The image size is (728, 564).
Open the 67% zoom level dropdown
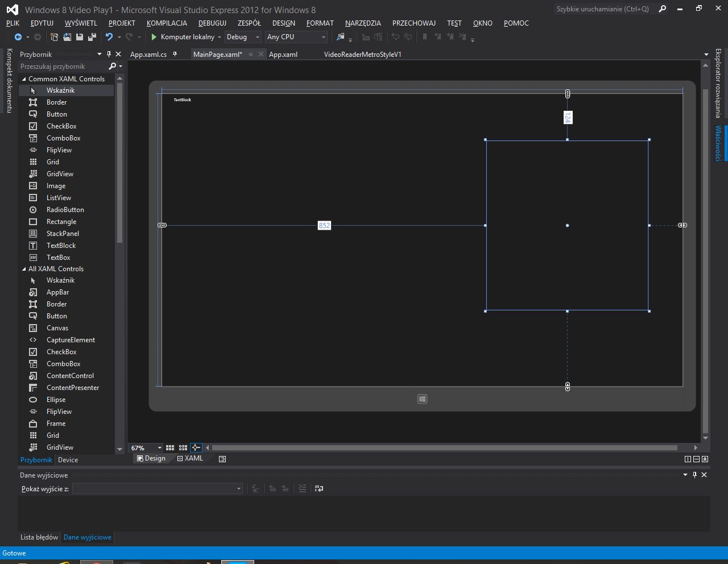pos(146,448)
